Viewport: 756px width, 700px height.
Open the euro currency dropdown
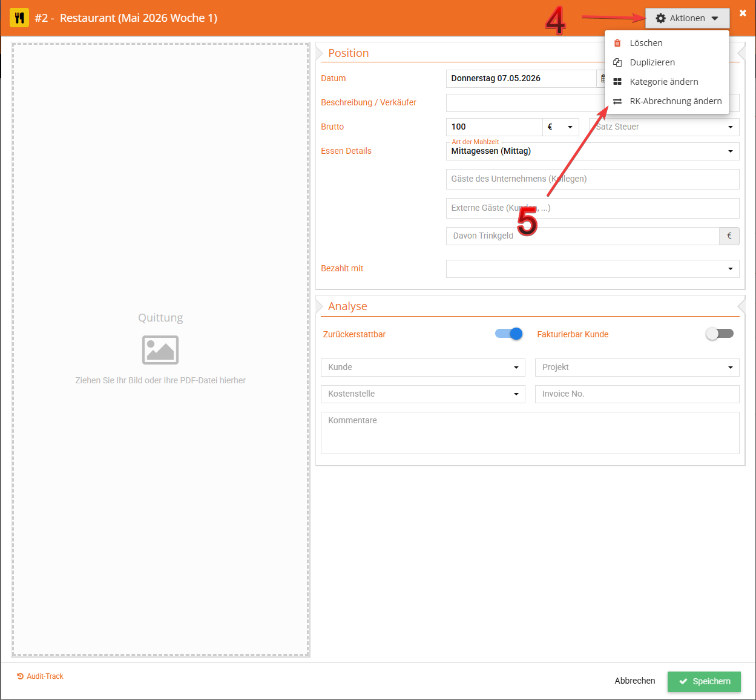[560, 127]
